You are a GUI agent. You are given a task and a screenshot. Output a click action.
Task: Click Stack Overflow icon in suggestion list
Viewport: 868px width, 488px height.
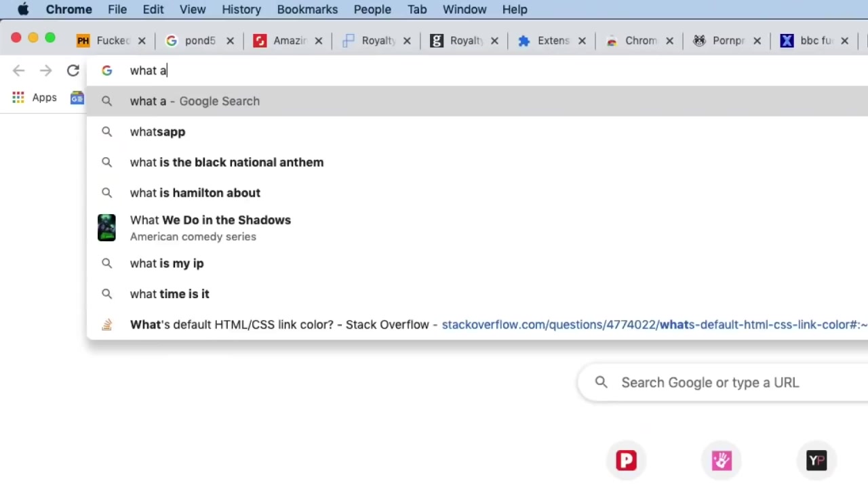click(106, 325)
